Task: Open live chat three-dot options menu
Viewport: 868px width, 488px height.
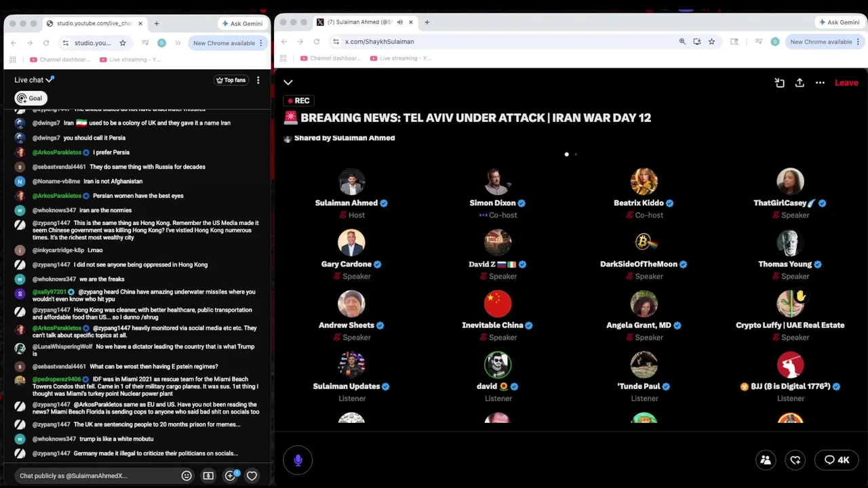Action: coord(258,80)
